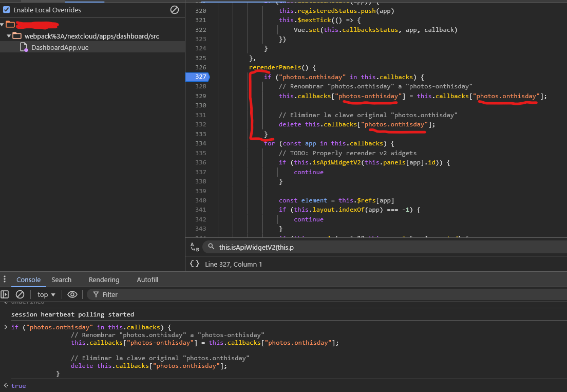Click the create live expression eye icon

(72, 294)
